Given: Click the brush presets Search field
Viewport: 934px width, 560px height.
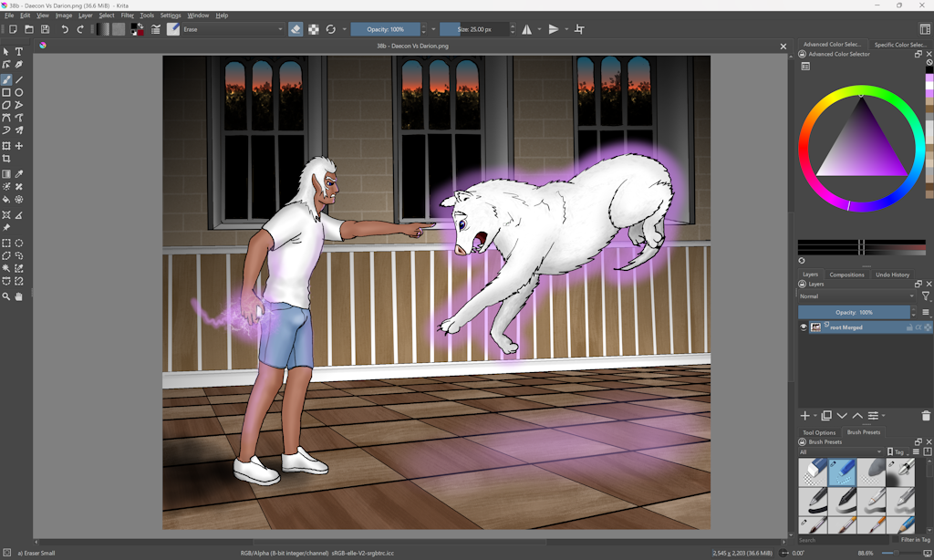Looking at the screenshot, I should point(844,540).
